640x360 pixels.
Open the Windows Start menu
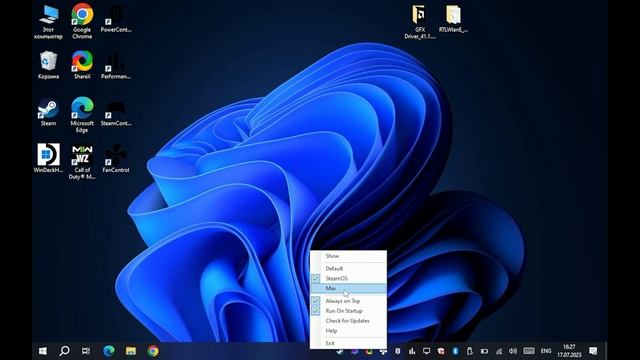(x=42, y=351)
